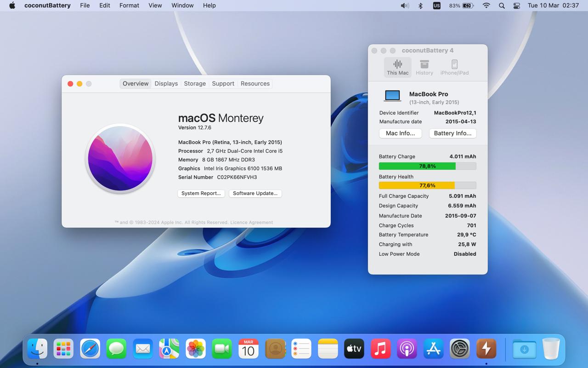Select Overview tab in About This Mac

coord(136,84)
